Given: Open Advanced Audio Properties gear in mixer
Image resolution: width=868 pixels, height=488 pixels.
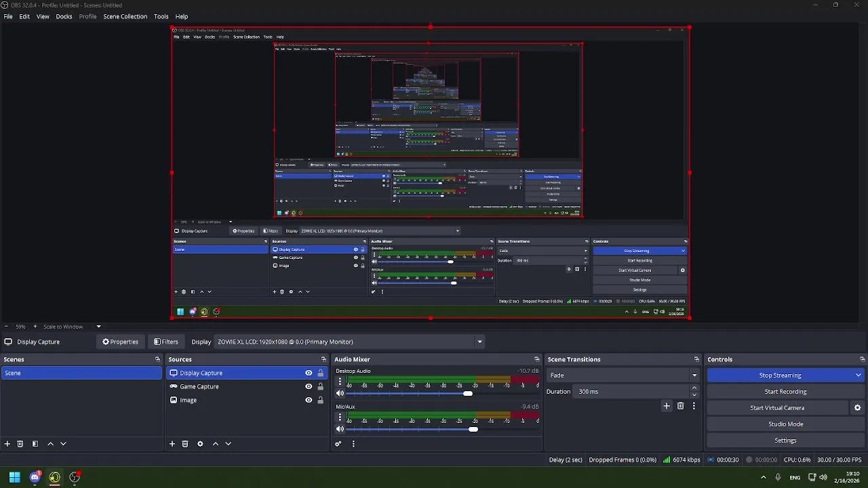Looking at the screenshot, I should coord(338,444).
